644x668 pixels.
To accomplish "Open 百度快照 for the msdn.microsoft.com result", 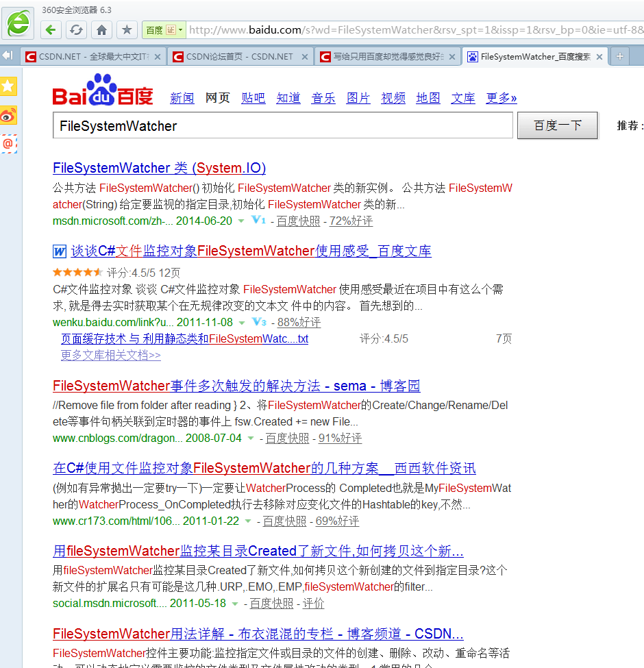I will (x=298, y=221).
